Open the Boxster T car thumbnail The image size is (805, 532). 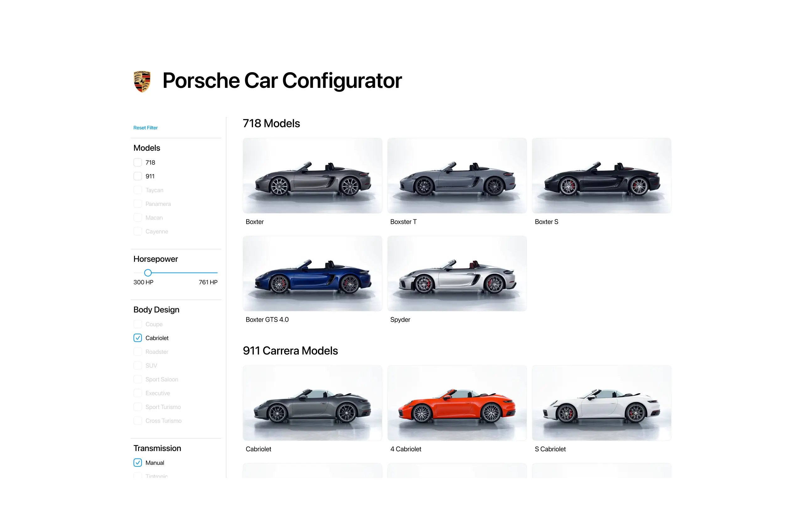pos(457,176)
